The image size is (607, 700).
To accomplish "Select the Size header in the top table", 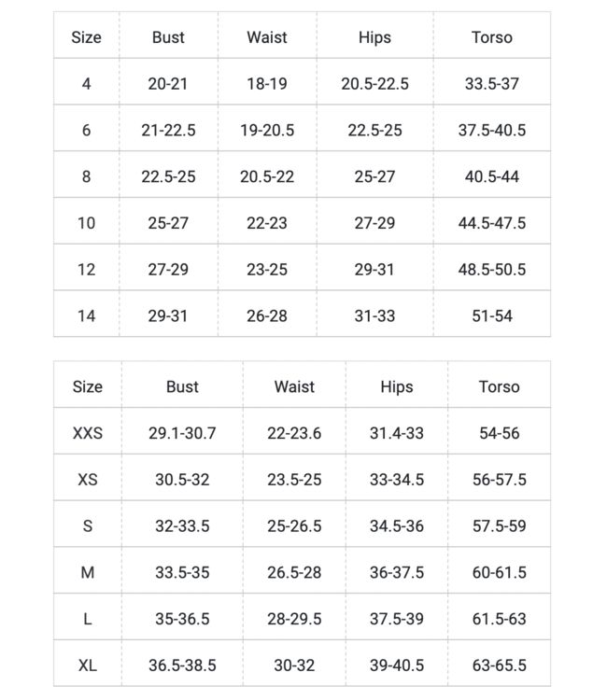I will 86,37.
